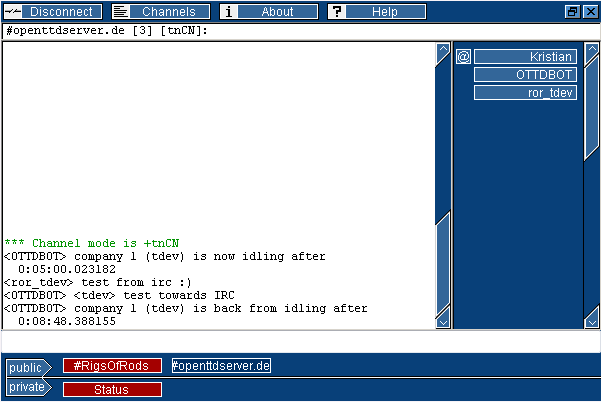Screen dimensions: 601x402
Task: Select user Kristian in nick list
Action: click(x=525, y=57)
